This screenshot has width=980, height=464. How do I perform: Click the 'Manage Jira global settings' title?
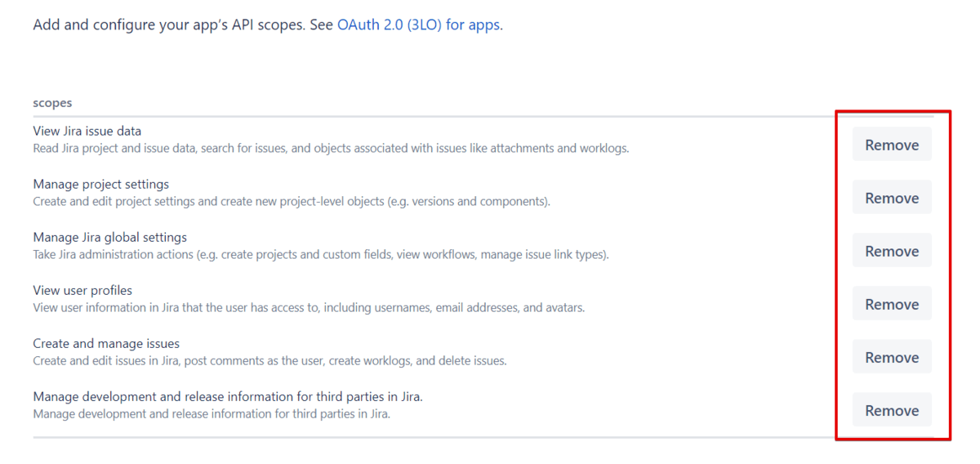[x=110, y=237]
